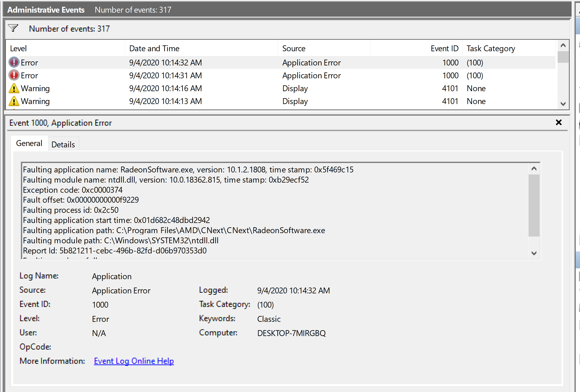
Task: Click the Task Category value (100) in details
Action: [265, 305]
